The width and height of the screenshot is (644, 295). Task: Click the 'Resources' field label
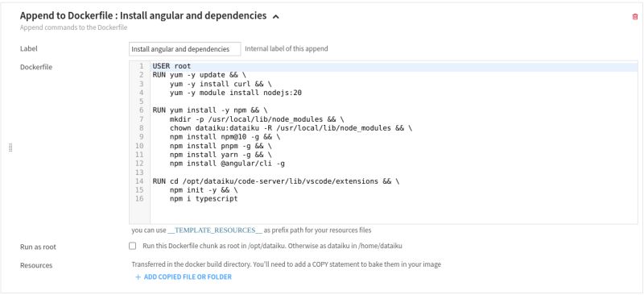(36, 265)
